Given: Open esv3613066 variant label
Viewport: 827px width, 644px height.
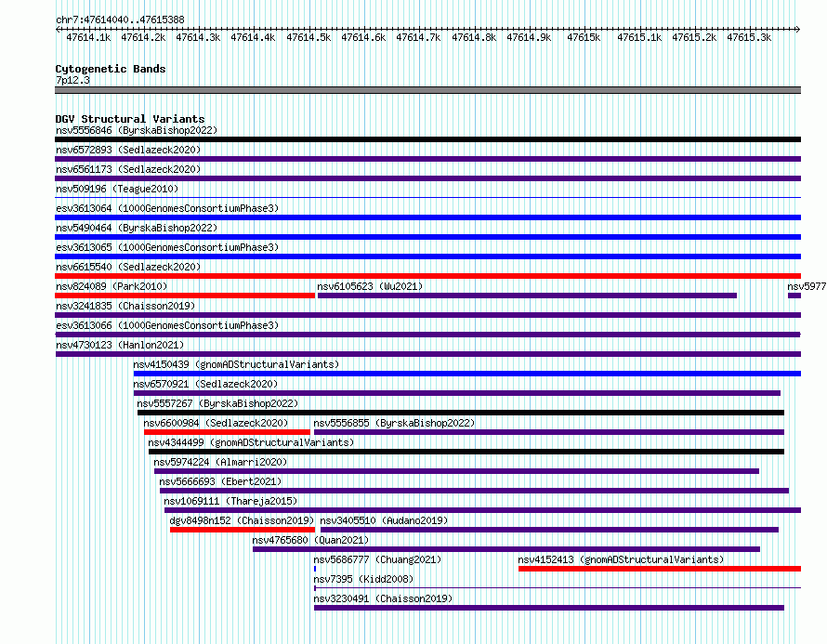Looking at the screenshot, I should click(167, 325).
